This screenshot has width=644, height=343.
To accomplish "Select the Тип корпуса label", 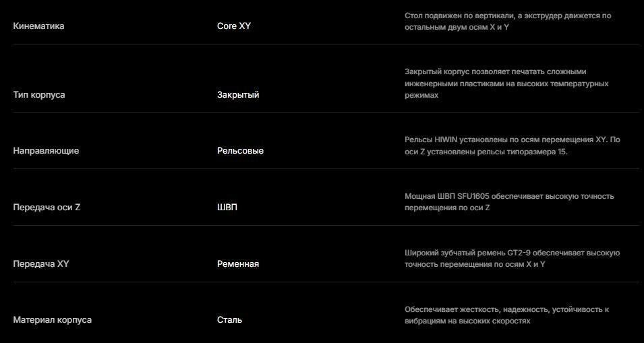I will (x=39, y=95).
